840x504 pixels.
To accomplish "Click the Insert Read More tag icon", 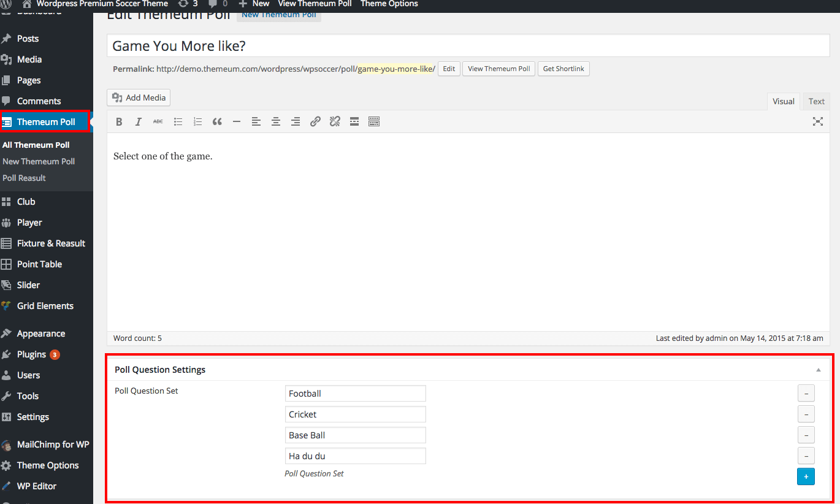I will pos(354,122).
